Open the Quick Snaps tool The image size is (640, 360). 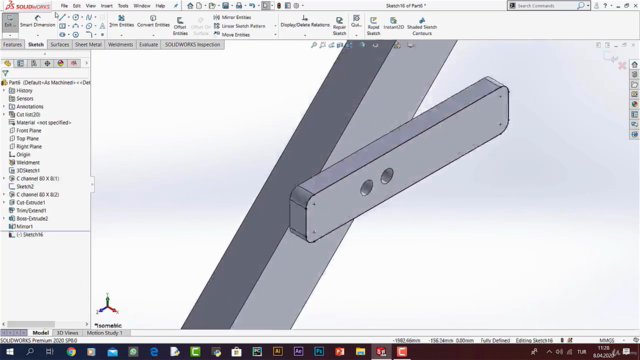coord(356,21)
